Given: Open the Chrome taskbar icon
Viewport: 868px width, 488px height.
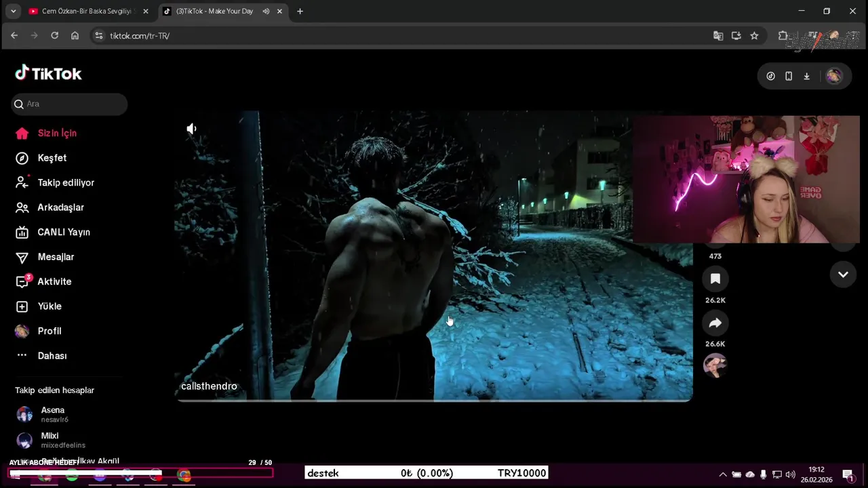Looking at the screenshot, I should (x=184, y=475).
